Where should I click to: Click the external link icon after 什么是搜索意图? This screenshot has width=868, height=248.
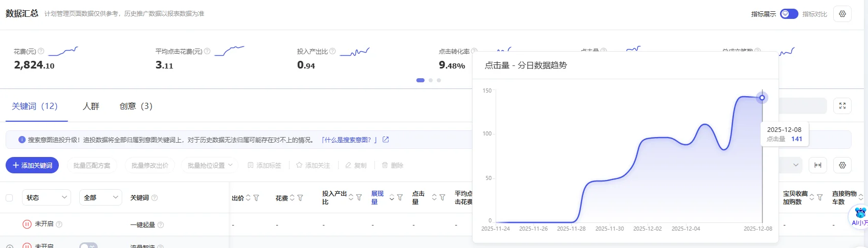pos(386,140)
